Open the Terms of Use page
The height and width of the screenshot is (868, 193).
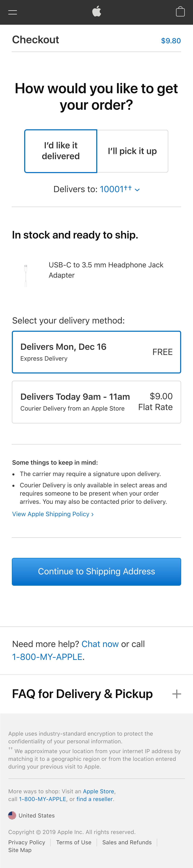point(74,842)
